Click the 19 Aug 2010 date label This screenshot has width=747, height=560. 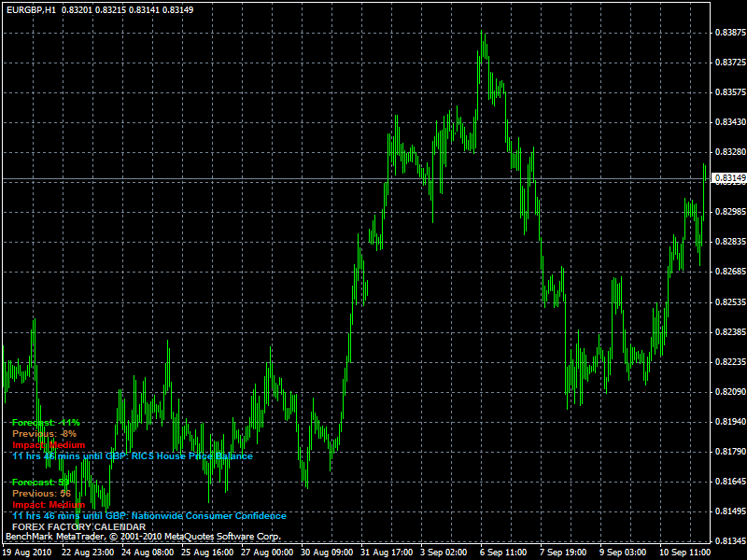(27, 553)
